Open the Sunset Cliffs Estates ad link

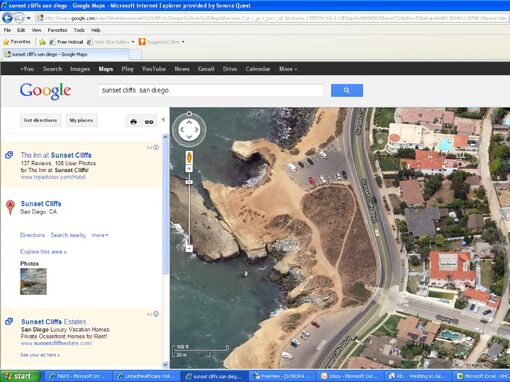click(53, 322)
